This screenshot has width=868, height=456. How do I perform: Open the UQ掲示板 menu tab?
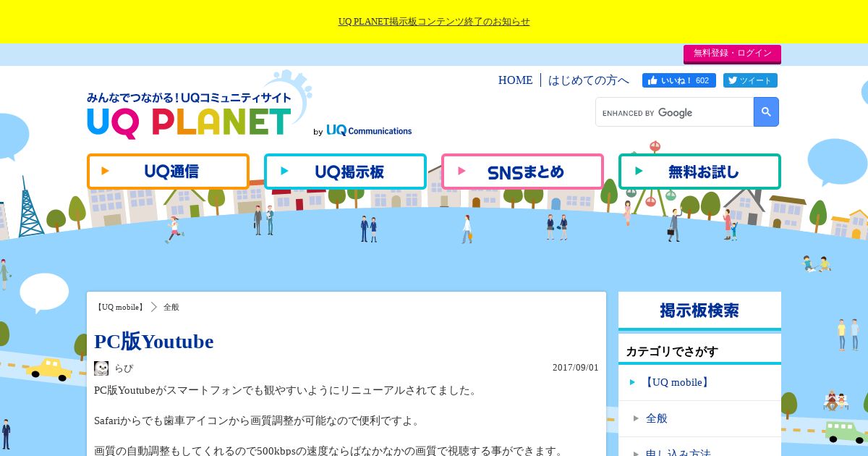(345, 172)
